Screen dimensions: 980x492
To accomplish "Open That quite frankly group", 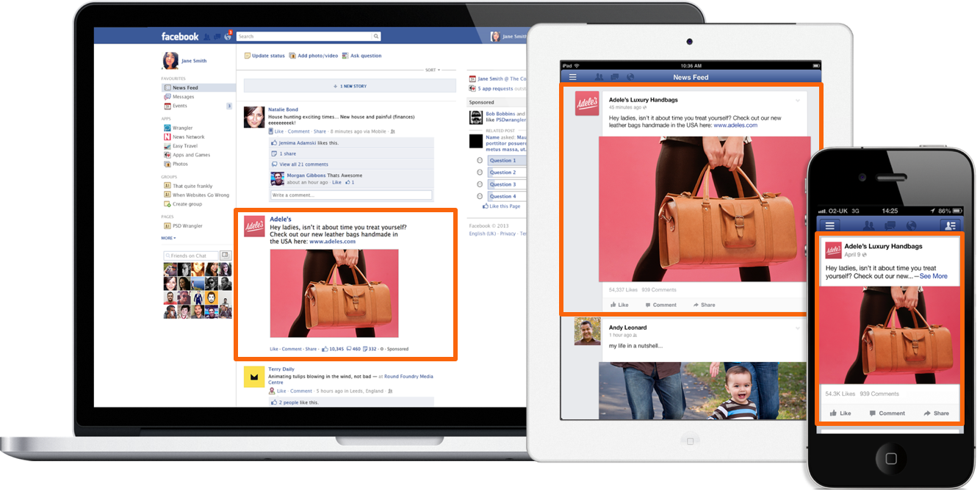I will [x=188, y=186].
